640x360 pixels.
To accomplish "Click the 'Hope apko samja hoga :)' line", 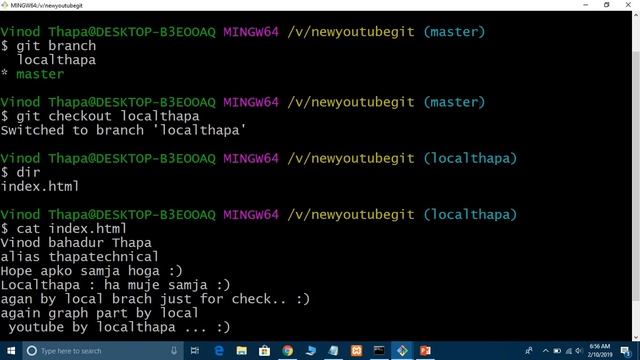I will point(91,271).
